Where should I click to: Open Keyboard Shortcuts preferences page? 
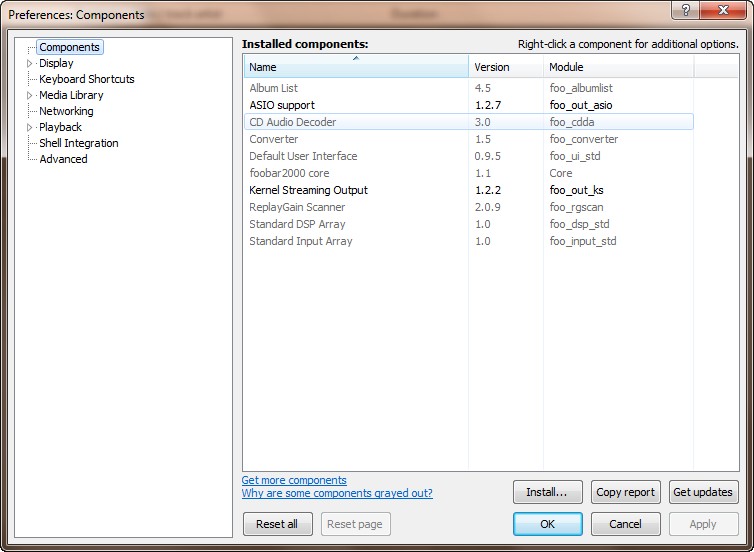tap(87, 79)
